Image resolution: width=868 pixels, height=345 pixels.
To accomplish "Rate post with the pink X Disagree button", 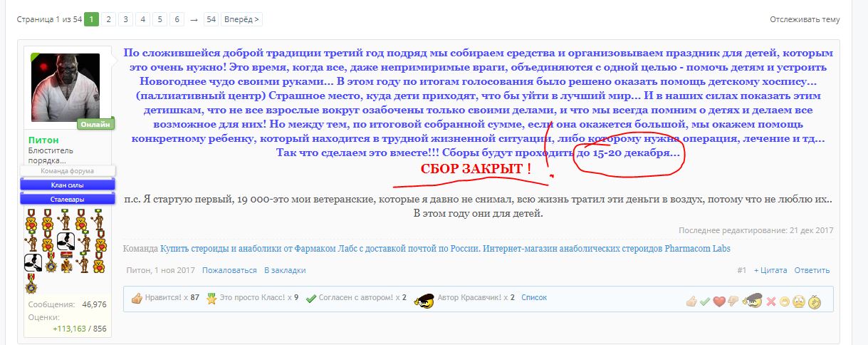I will (x=770, y=302).
